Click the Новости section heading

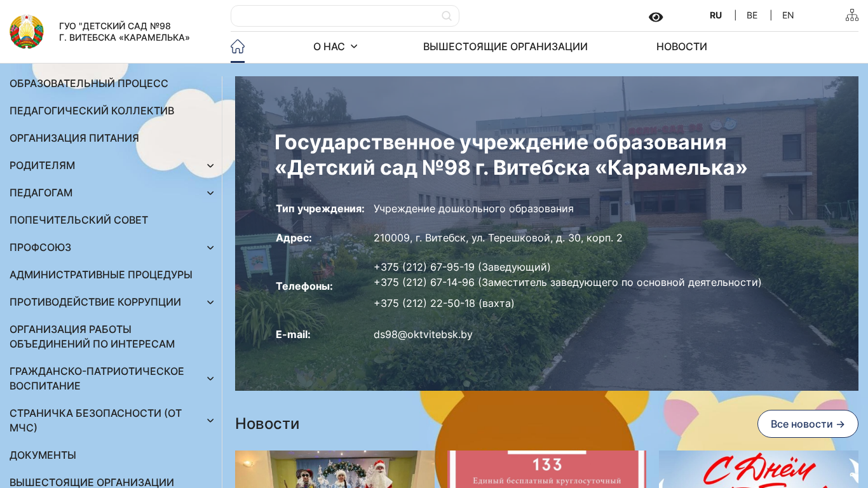point(267,424)
